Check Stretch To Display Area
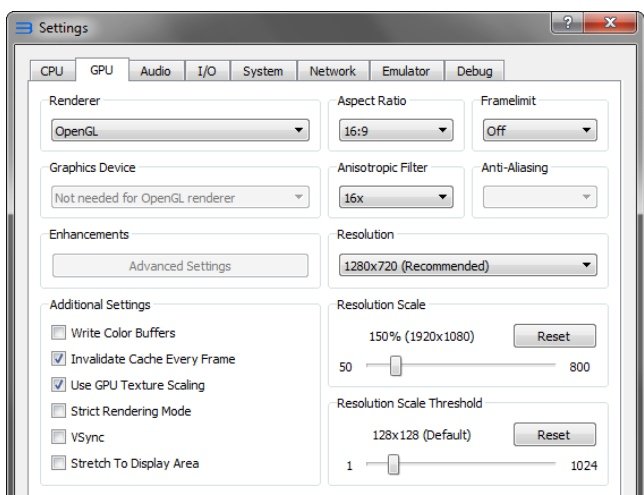Viewport: 644px width, 495px height. tap(59, 463)
